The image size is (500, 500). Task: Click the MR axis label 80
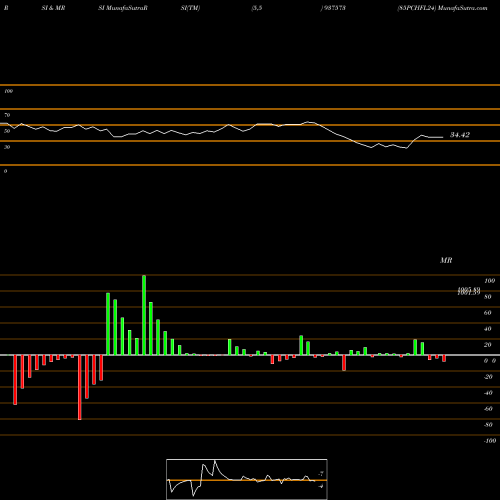488,297
